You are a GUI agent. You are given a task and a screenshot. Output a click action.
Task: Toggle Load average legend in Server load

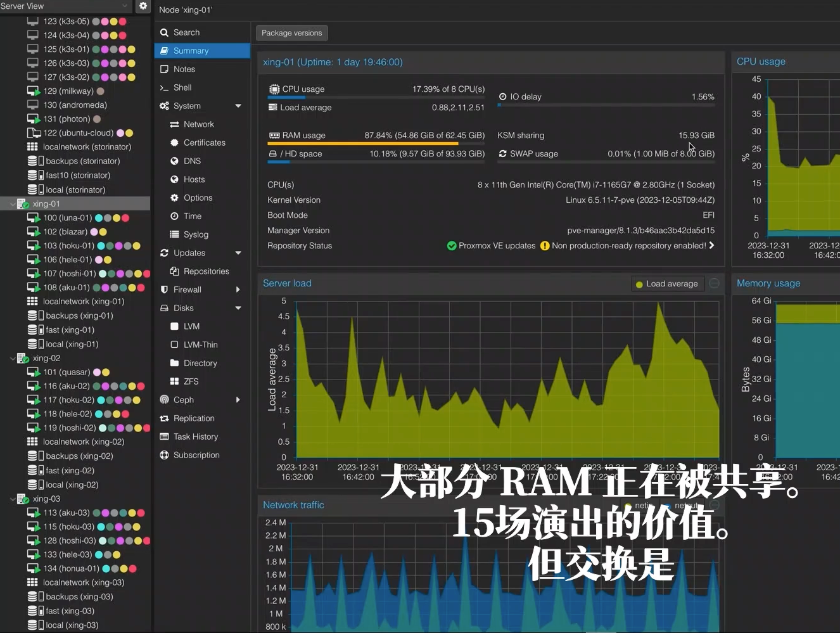coord(666,284)
